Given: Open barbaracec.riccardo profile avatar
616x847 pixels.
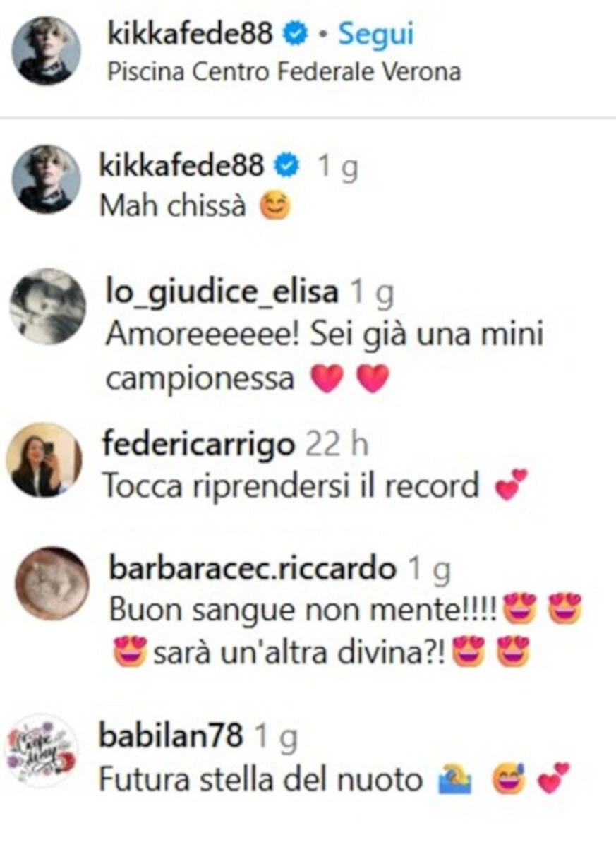Looking at the screenshot, I should tap(52, 584).
